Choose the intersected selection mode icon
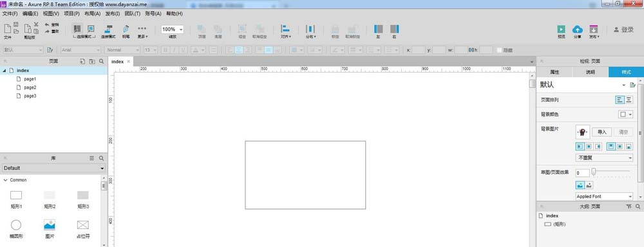The width and height of the screenshot is (644, 247). point(77,28)
